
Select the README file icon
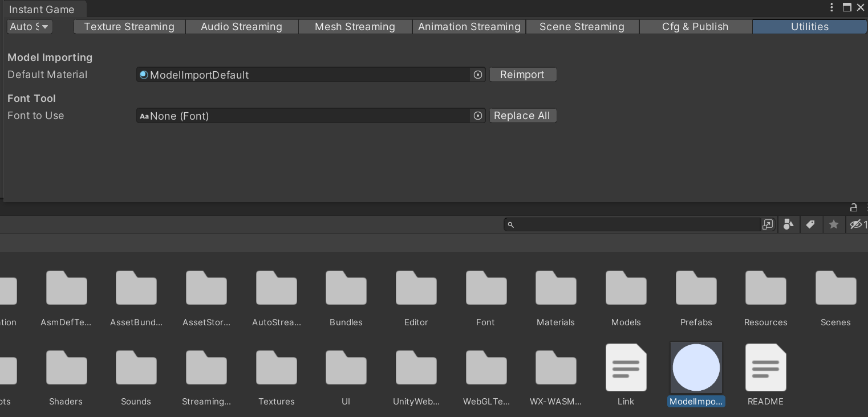pos(765,368)
